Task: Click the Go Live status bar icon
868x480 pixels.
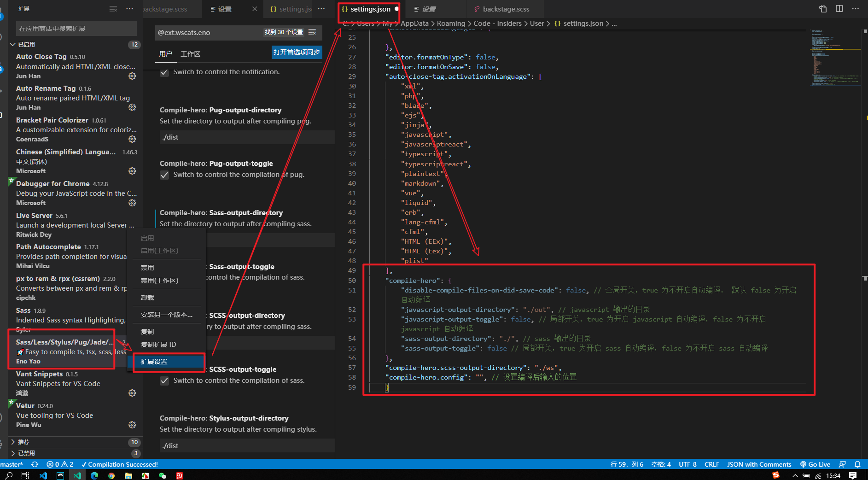Action: click(815, 464)
